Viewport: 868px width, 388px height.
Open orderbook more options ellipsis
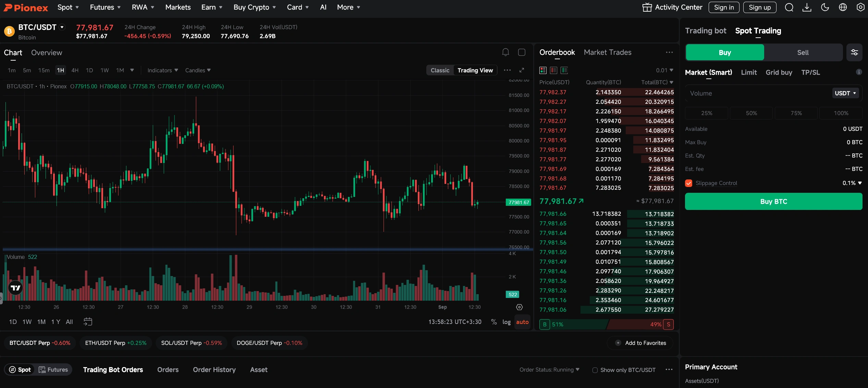coord(669,52)
